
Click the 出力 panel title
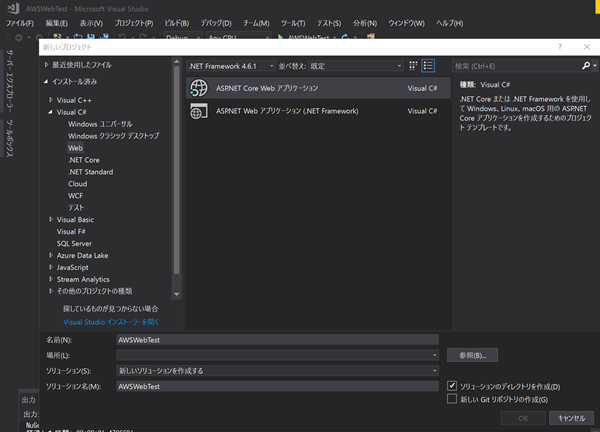click(29, 400)
